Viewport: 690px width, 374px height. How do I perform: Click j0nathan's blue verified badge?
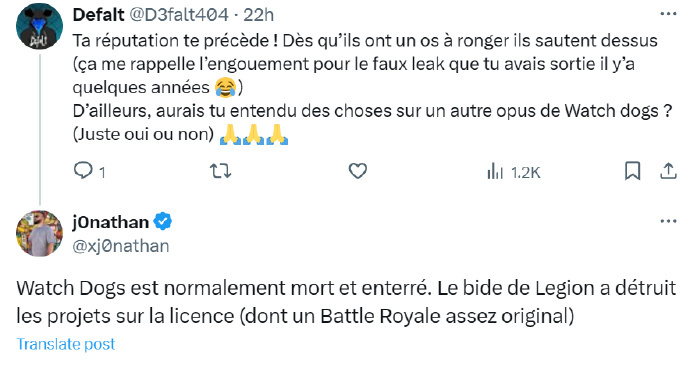coord(163,221)
